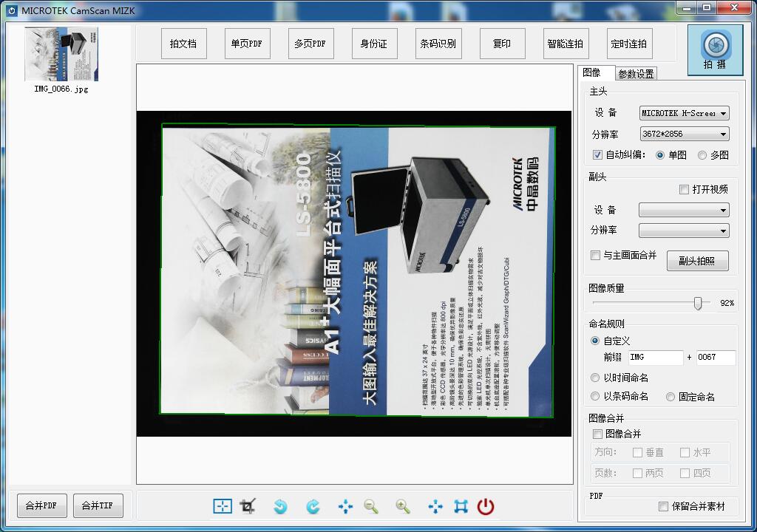Click the 复印 copy button
The image size is (757, 532).
[x=502, y=44]
